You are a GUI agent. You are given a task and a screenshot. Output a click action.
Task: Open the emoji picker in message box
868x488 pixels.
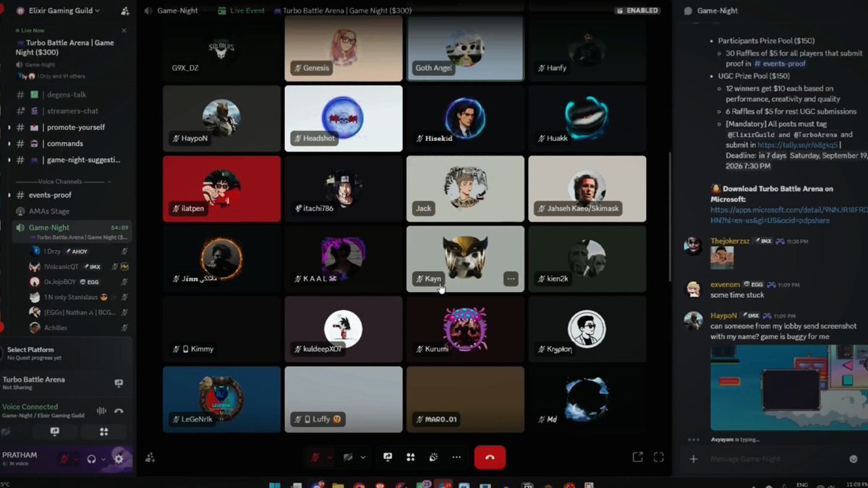tap(853, 459)
